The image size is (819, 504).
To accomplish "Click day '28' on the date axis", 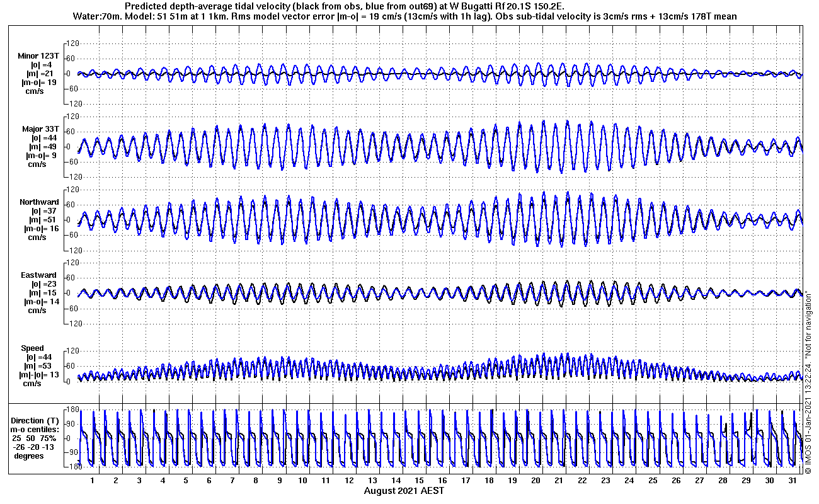I will 722,481.
